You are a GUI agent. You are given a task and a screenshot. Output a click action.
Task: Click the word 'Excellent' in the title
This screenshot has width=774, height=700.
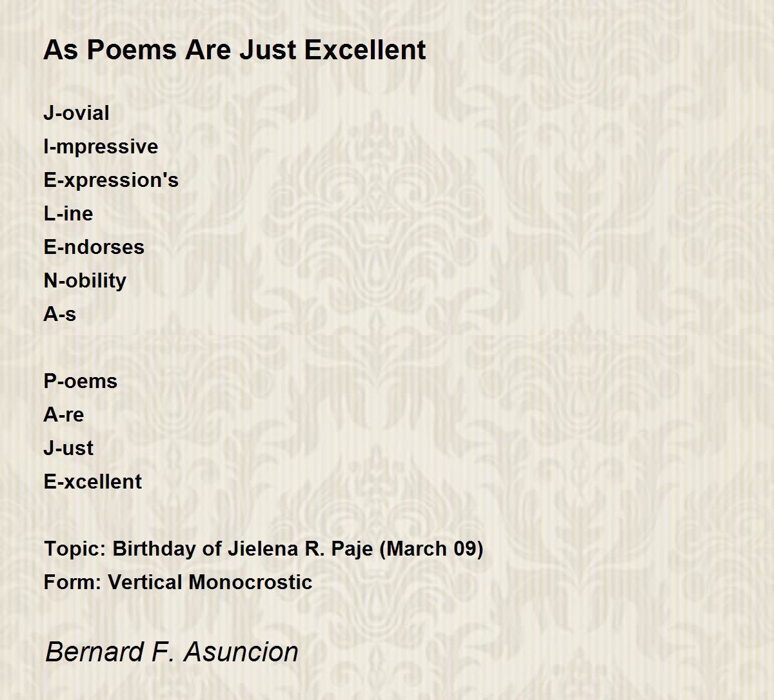(365, 50)
